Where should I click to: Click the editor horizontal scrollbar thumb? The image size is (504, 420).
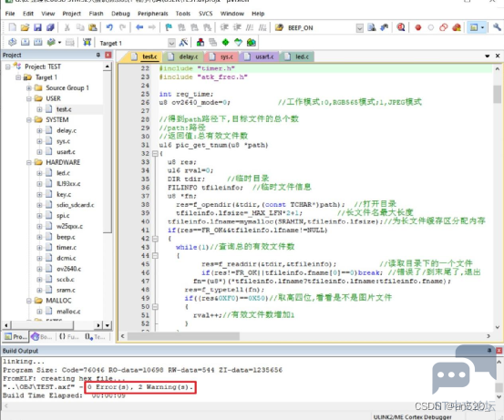coord(183,336)
